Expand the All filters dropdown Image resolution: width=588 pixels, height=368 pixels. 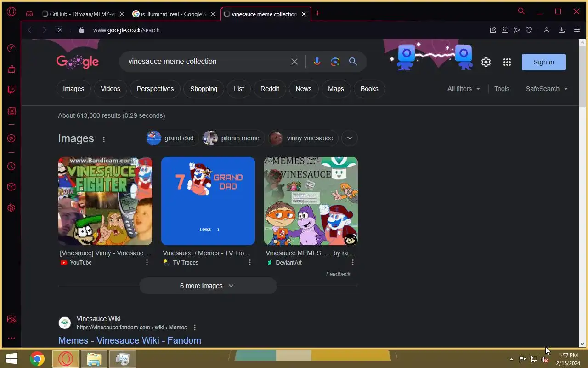464,89
